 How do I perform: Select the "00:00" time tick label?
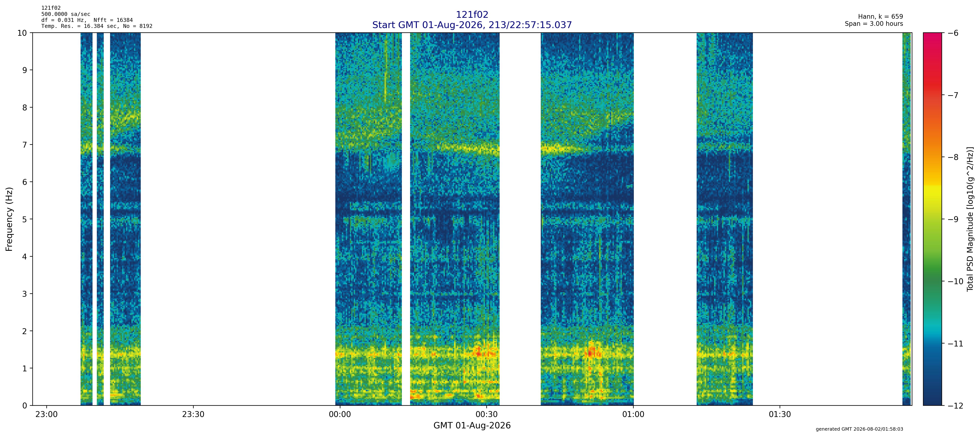coord(340,415)
